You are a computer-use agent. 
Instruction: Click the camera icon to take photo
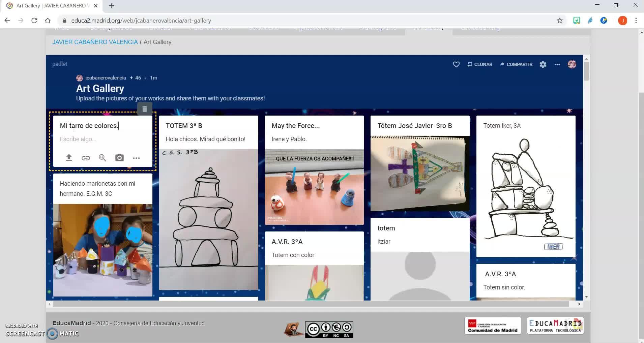[x=119, y=158]
